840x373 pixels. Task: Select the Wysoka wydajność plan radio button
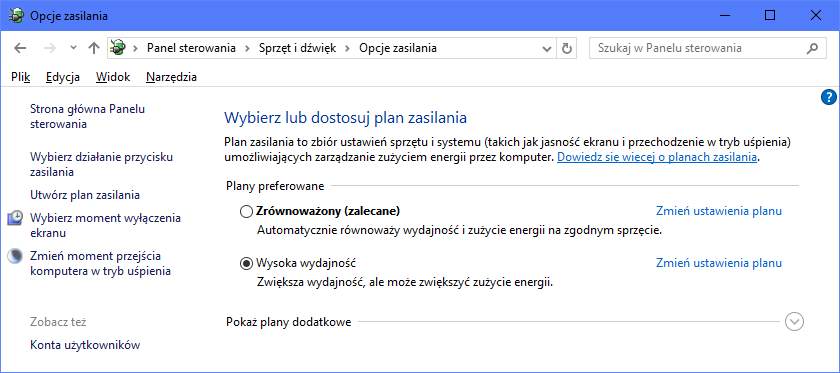point(246,264)
